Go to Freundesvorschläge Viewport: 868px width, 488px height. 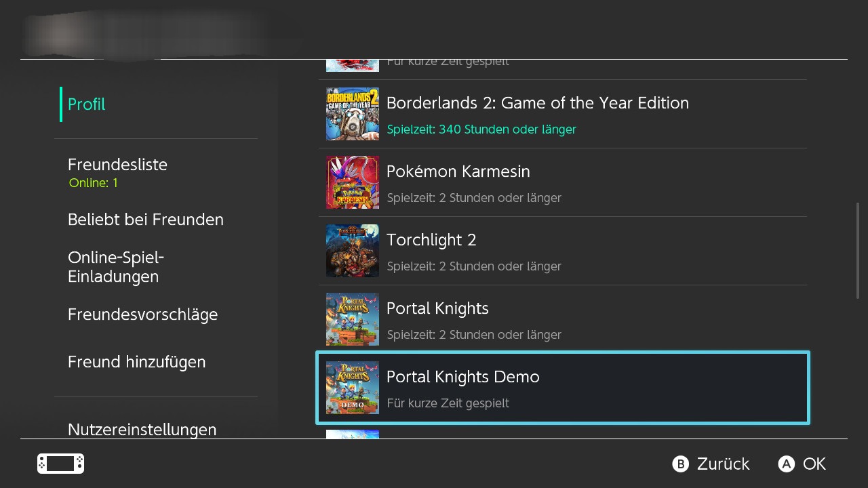[x=142, y=314]
